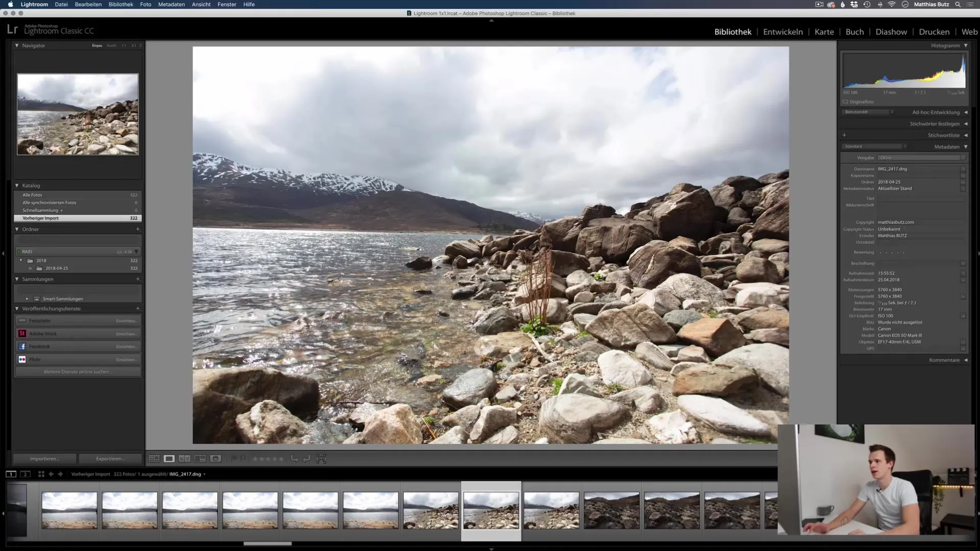
Task: Expand the Stichwörter festlegen panel
Action: (966, 124)
